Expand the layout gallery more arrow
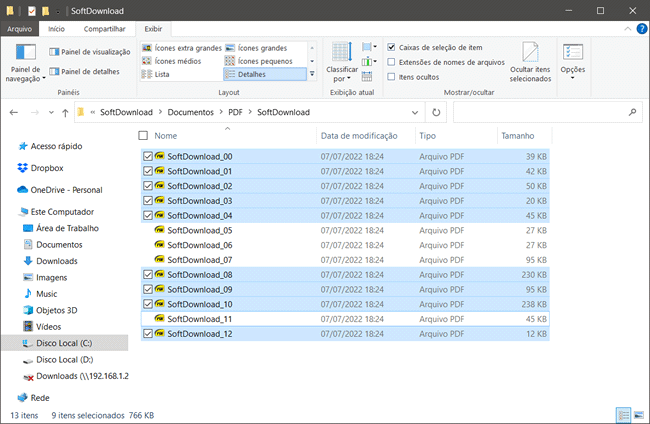 pyautogui.click(x=313, y=74)
